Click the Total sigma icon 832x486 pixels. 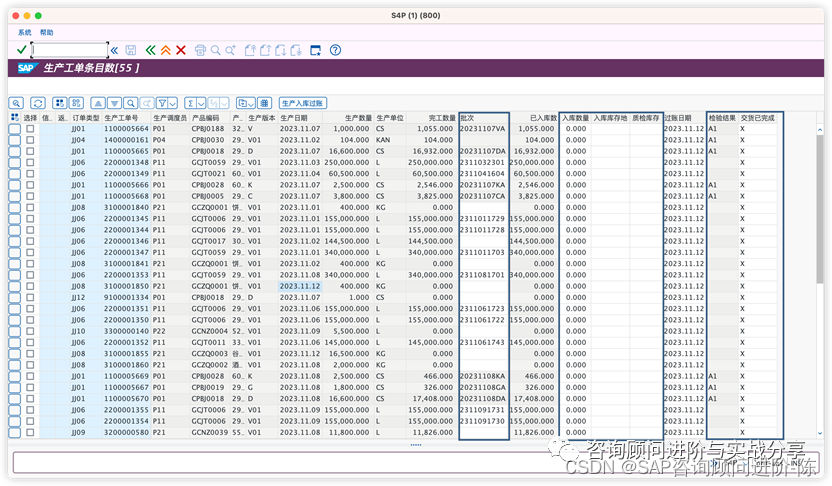click(x=191, y=103)
